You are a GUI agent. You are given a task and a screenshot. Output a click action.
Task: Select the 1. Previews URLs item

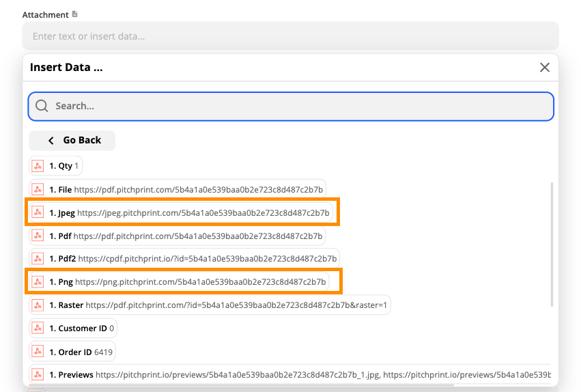point(290,375)
